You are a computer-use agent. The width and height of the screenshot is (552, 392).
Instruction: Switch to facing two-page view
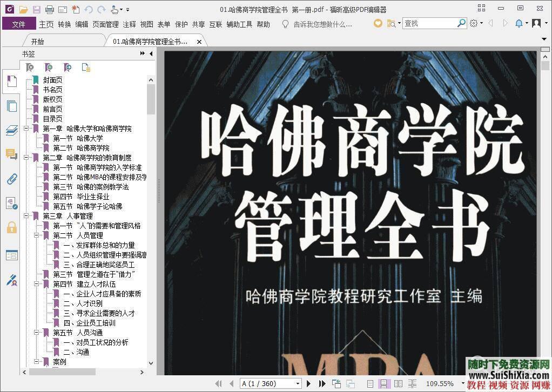tap(398, 383)
